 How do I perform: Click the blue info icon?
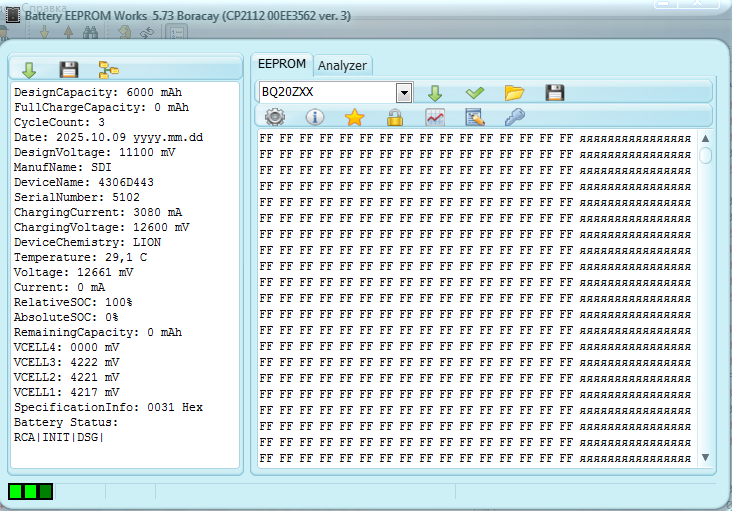tap(314, 117)
